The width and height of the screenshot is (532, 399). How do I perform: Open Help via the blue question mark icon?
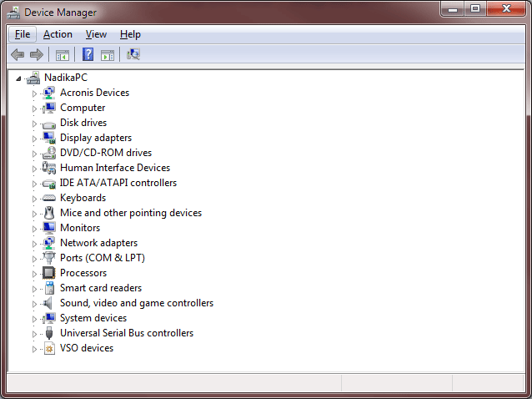pyautogui.click(x=88, y=55)
